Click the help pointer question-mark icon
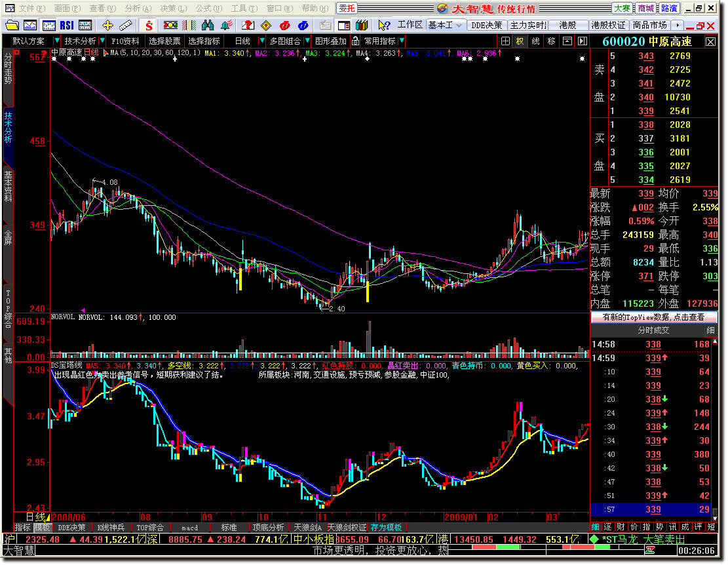This screenshot has height=565, width=728. pyautogui.click(x=384, y=25)
